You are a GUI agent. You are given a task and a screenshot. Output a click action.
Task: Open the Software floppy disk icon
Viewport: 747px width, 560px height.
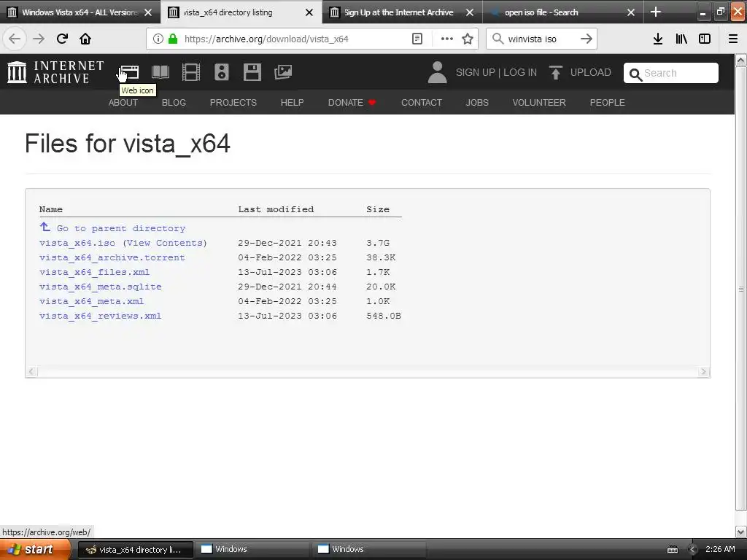tap(252, 72)
